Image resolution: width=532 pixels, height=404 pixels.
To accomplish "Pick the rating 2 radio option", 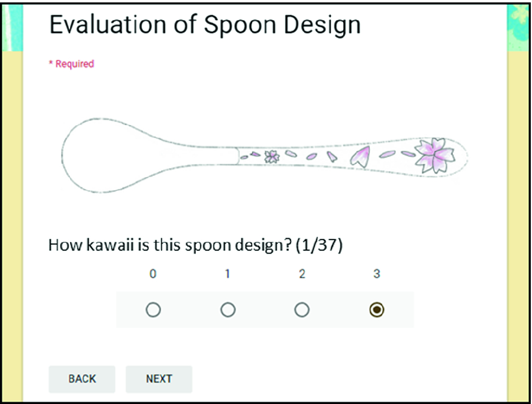I will tap(302, 310).
